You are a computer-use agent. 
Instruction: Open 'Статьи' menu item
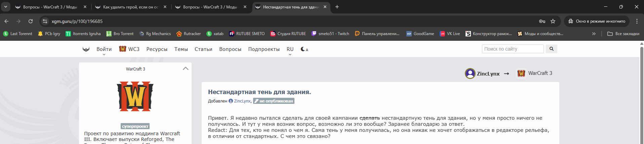pos(203,49)
